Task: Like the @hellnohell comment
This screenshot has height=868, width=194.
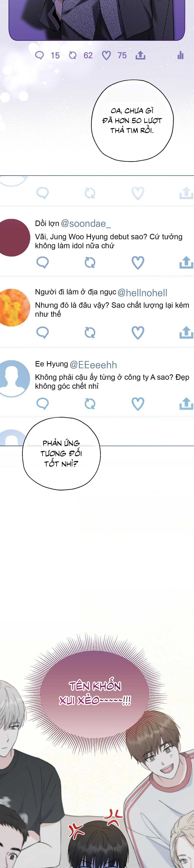Action: pyautogui.click(x=138, y=333)
